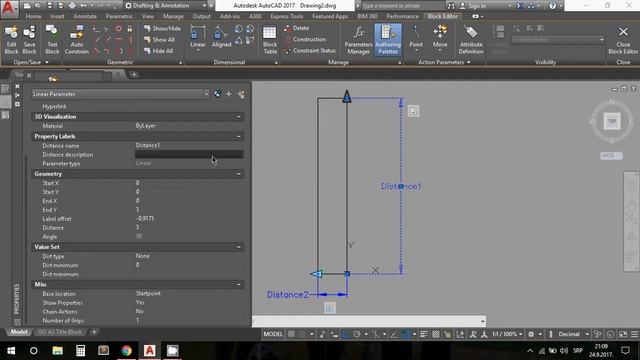The width and height of the screenshot is (640, 360).
Task: Click the ViewCube TOP face
Action: [x=611, y=121]
